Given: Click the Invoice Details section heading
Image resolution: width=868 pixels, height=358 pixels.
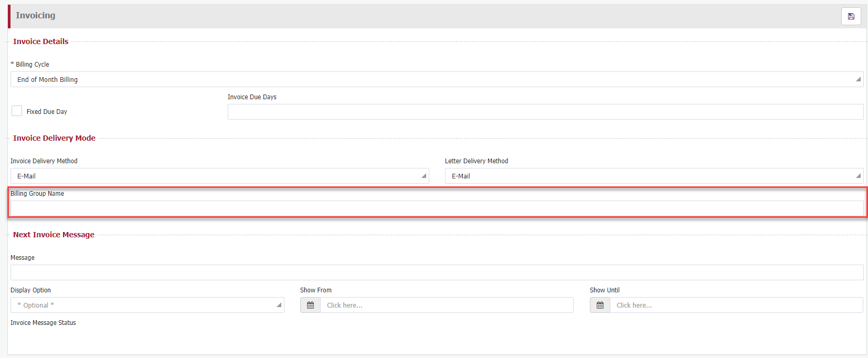Looking at the screenshot, I should 40,41.
